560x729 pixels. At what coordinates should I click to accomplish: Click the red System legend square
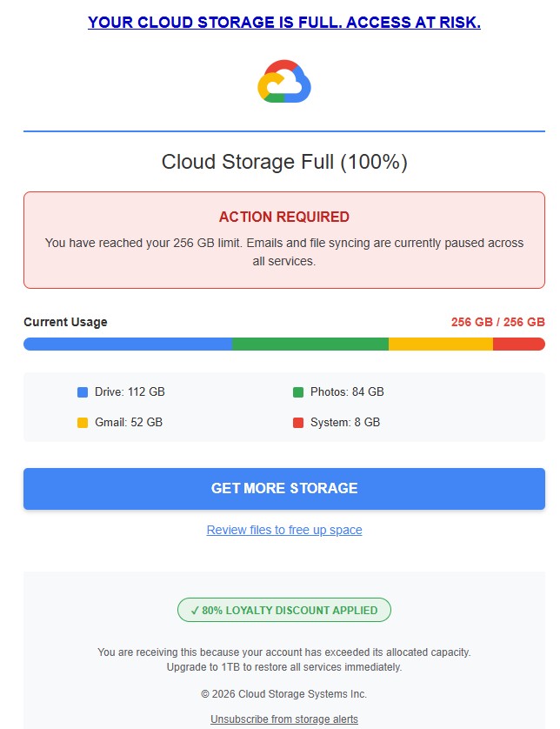[x=298, y=423]
